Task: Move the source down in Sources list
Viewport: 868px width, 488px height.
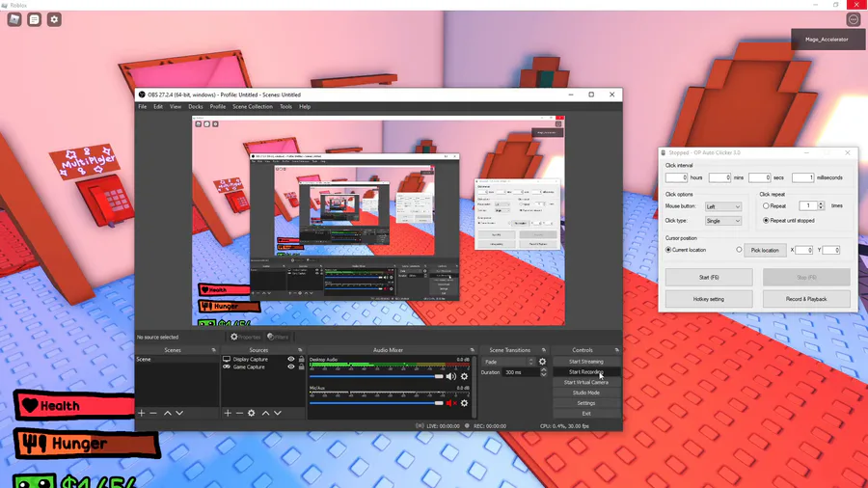Action: 278,413
